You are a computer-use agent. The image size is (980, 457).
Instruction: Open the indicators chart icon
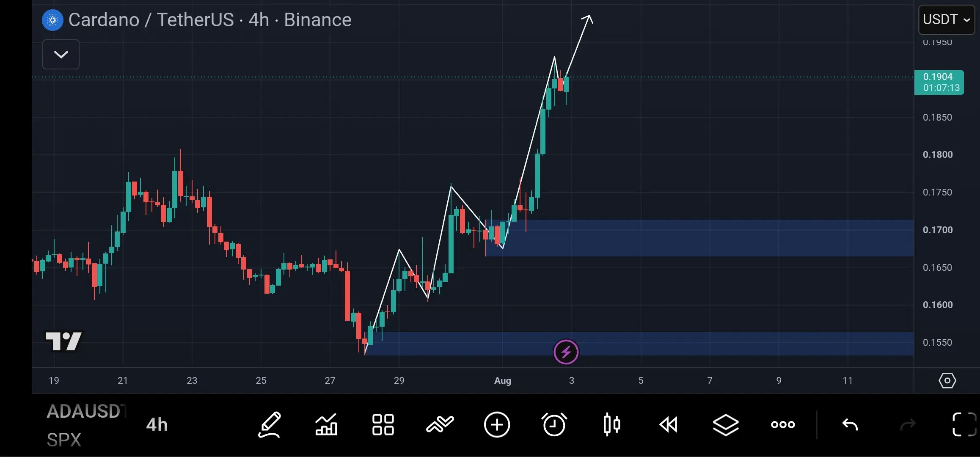coord(326,424)
